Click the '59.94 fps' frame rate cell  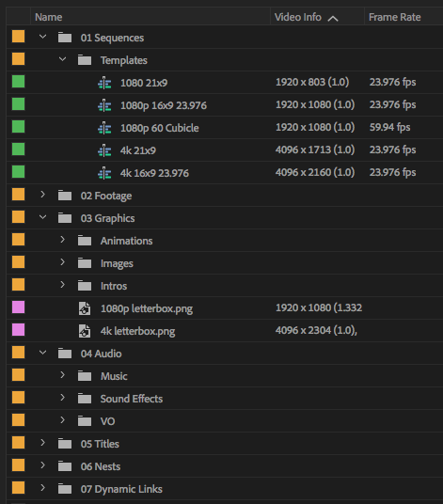click(x=389, y=127)
